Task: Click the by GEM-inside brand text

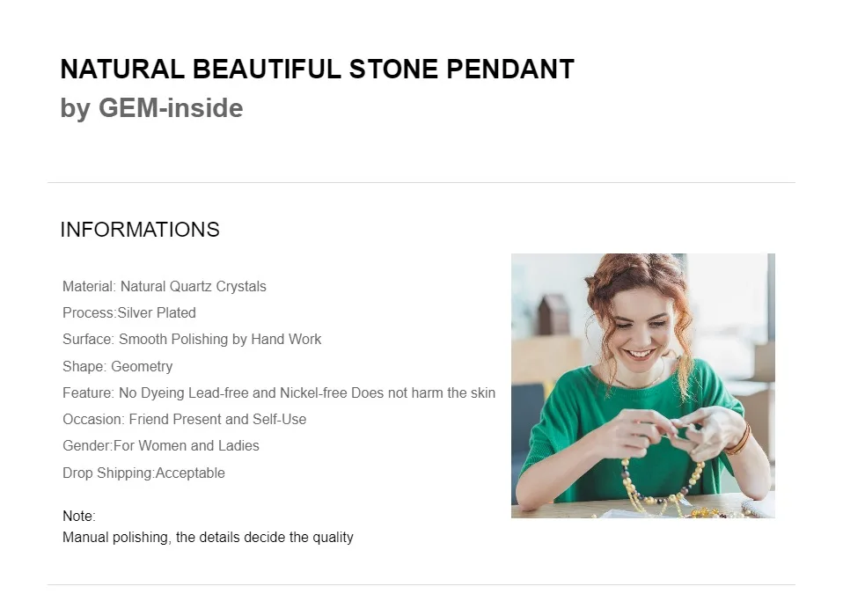Action: (151, 108)
